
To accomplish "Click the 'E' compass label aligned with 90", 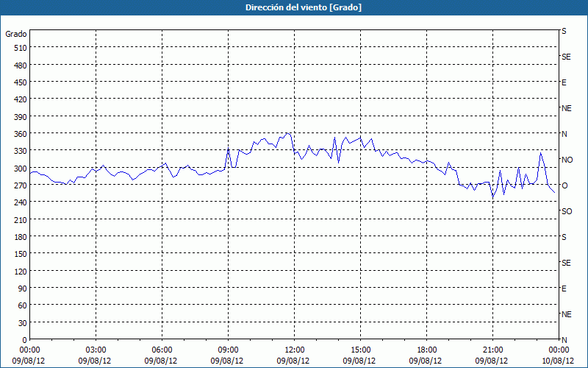I will pos(564,289).
